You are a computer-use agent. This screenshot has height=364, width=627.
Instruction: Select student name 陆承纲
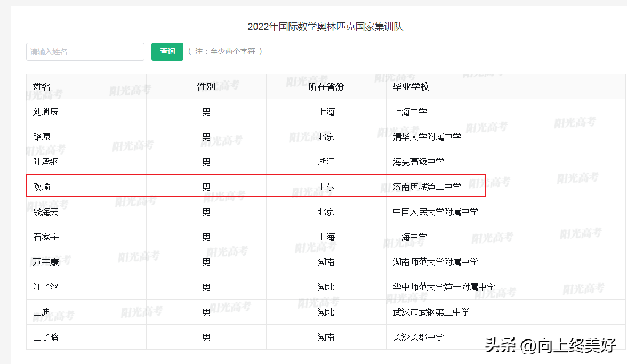click(46, 162)
